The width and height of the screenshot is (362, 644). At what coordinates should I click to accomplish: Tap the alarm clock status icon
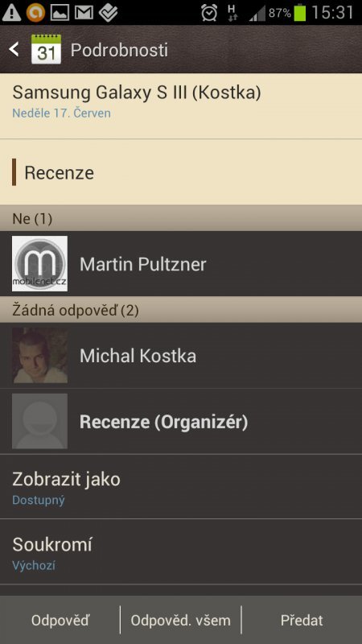point(209,13)
